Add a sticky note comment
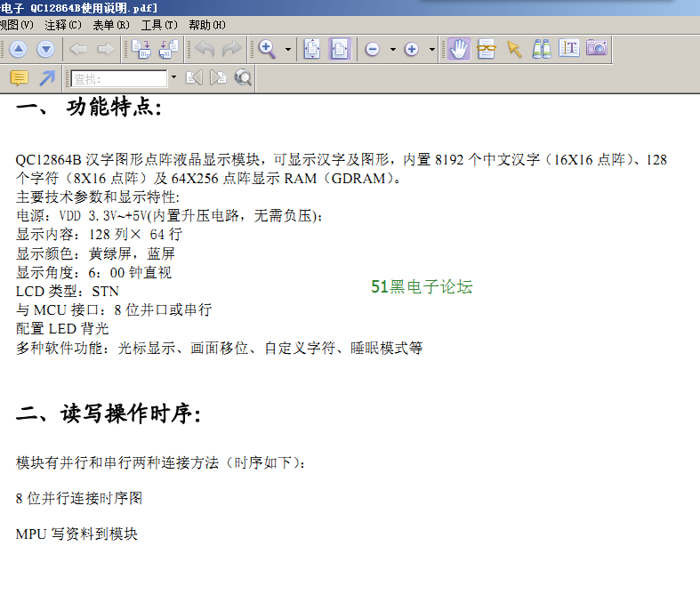Screen dimensions: 700x594 coord(19,78)
